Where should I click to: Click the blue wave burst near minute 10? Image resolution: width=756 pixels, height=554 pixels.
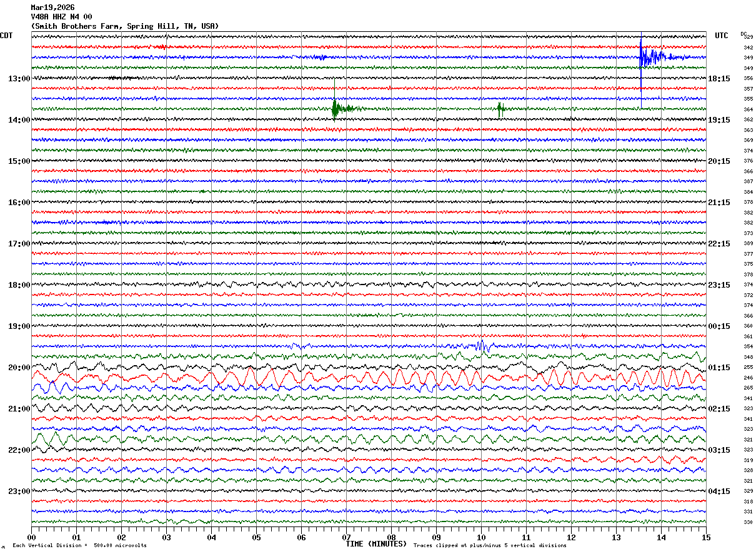pyautogui.click(x=480, y=346)
